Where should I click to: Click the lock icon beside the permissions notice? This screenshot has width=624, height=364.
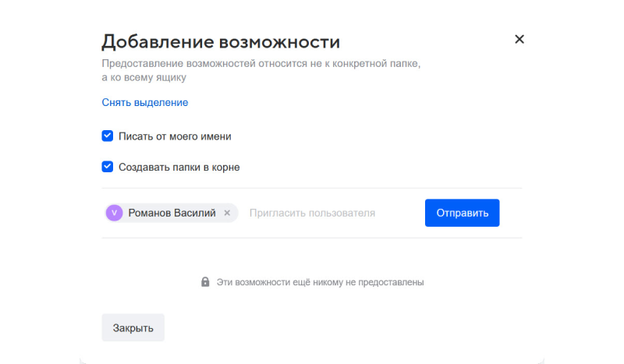tap(205, 282)
